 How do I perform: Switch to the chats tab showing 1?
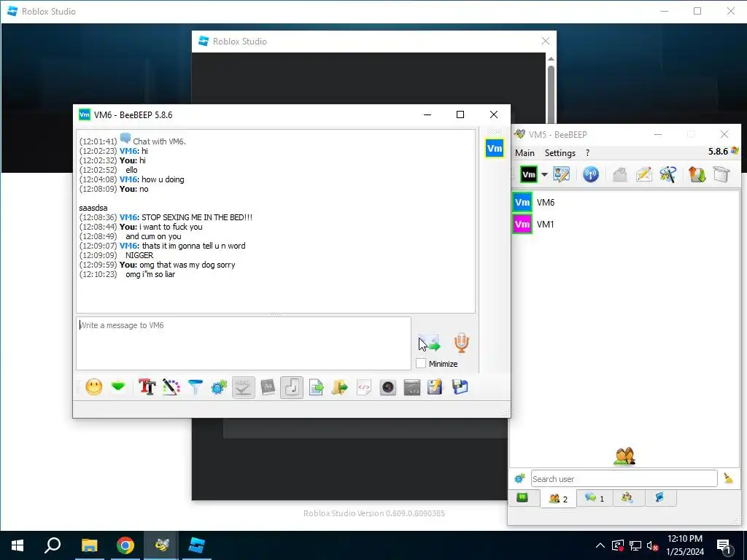coord(595,498)
